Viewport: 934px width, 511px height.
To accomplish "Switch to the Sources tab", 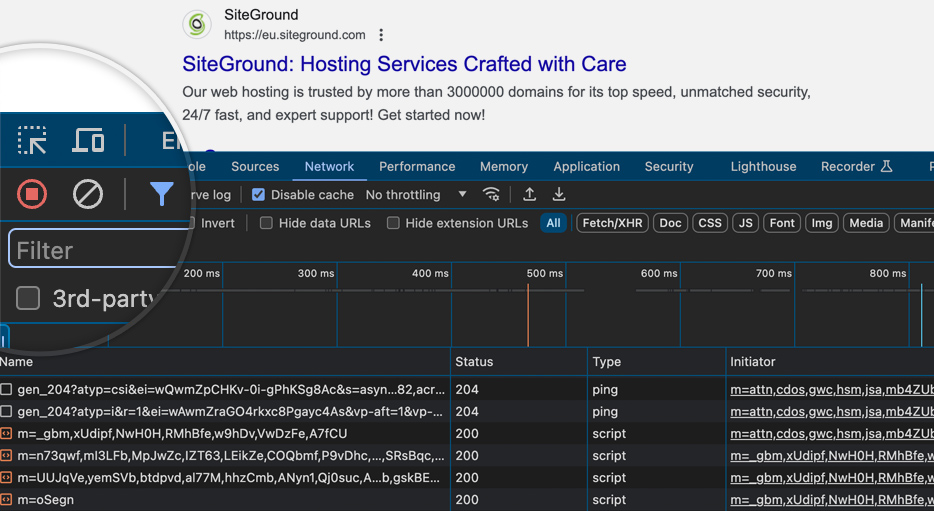I will click(x=255, y=167).
